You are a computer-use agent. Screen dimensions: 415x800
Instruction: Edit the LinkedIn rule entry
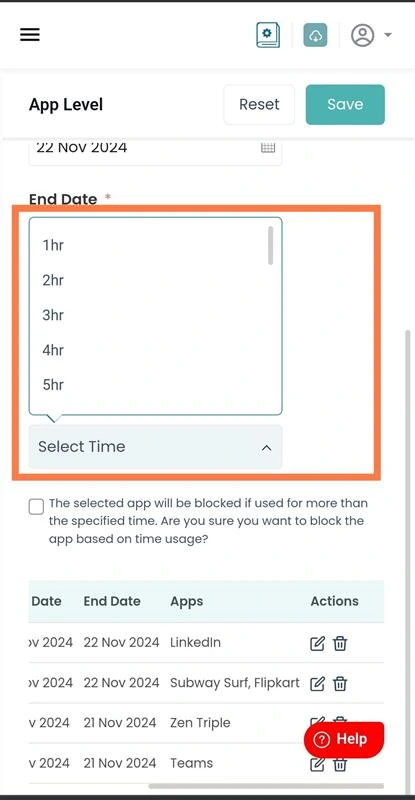[x=317, y=643]
